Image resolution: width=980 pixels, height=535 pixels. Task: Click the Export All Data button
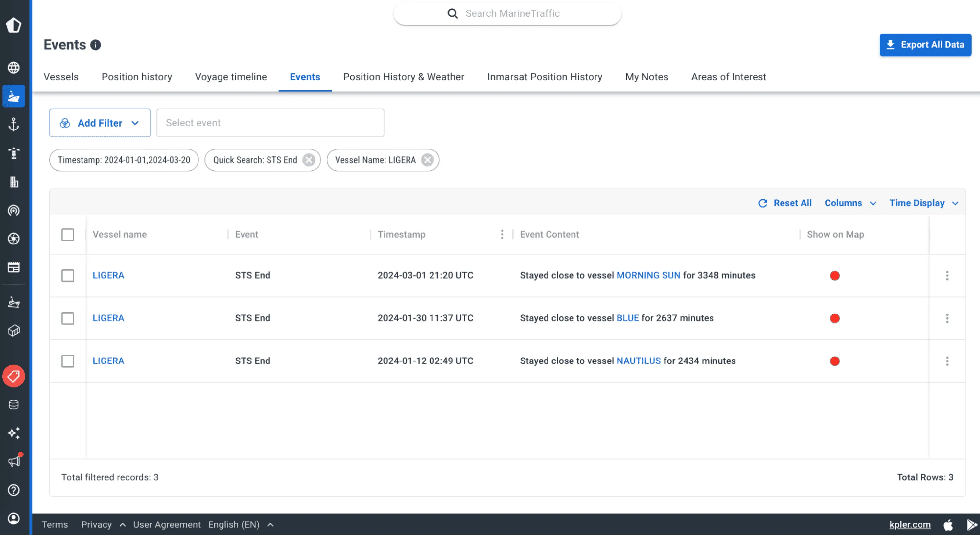(x=925, y=45)
